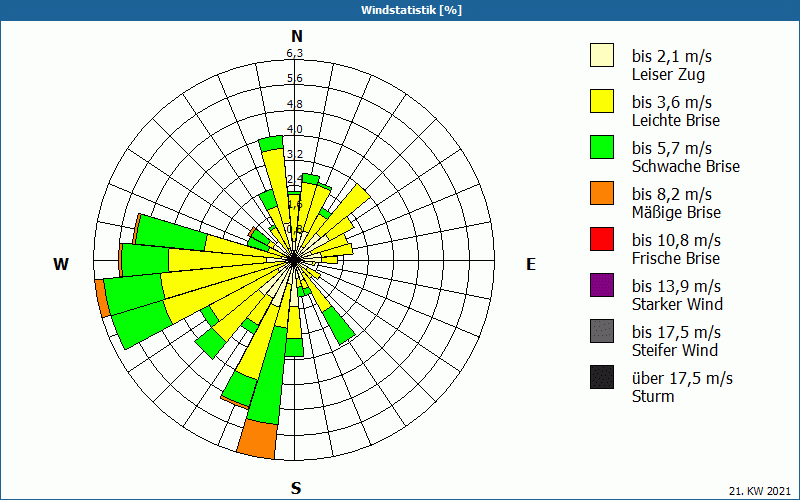Viewport: 800px width, 500px height.
Task: Click the 'bis 13,9 m/s' legend label
Action: 676,286
